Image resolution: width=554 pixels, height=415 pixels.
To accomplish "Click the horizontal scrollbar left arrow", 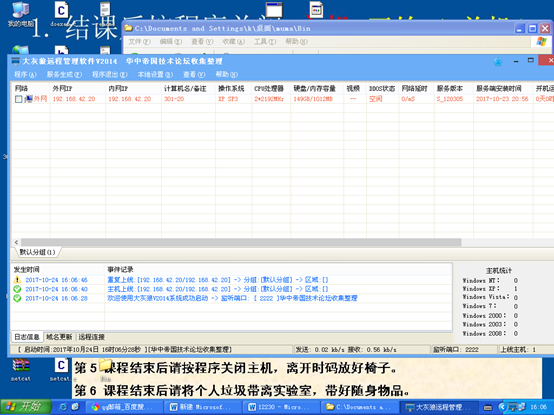I will pyautogui.click(x=16, y=242).
